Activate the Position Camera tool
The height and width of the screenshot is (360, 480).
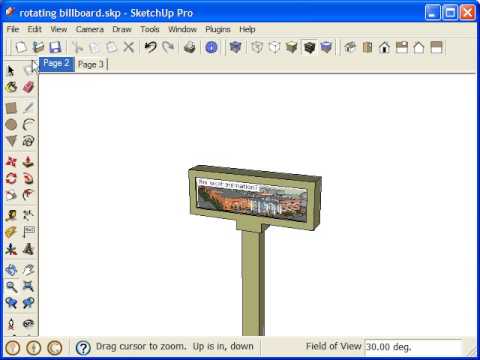pyautogui.click(x=11, y=324)
